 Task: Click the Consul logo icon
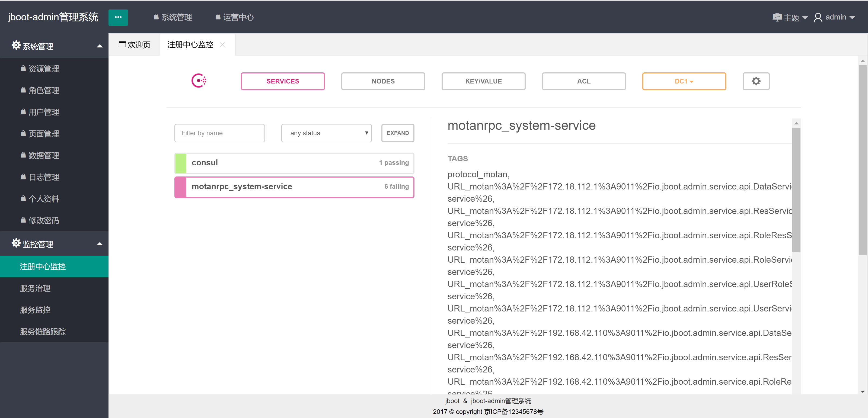pos(199,81)
